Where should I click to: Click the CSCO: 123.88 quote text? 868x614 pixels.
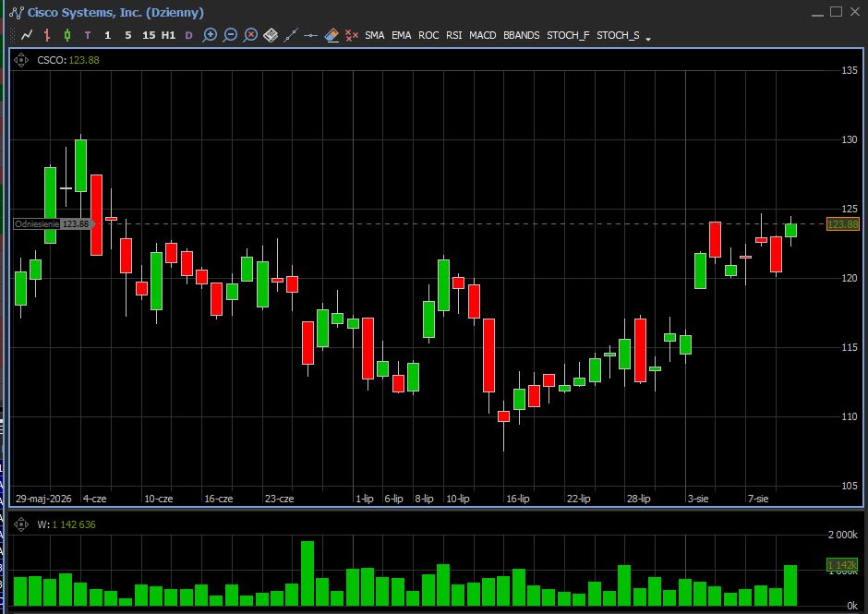[x=68, y=60]
